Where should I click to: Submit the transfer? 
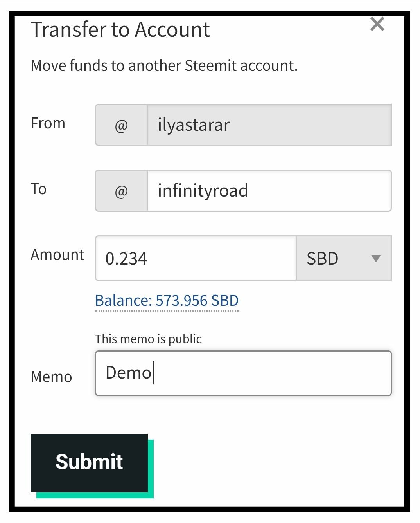(89, 463)
